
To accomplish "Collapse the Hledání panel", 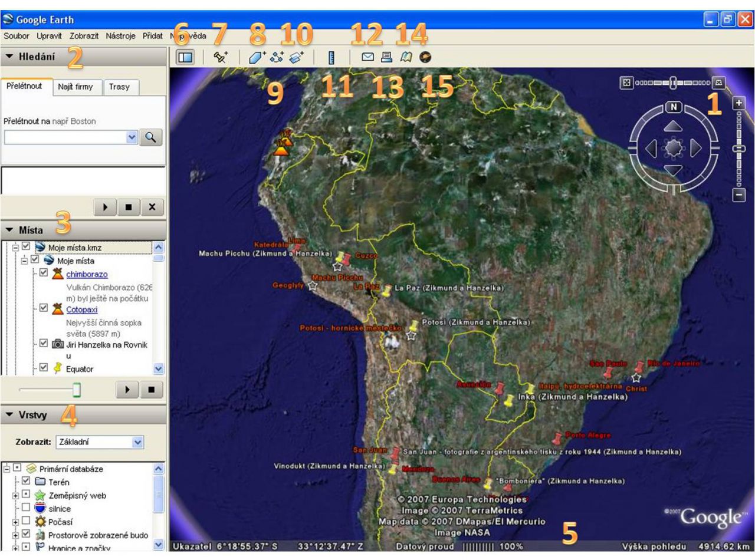I will click(9, 57).
